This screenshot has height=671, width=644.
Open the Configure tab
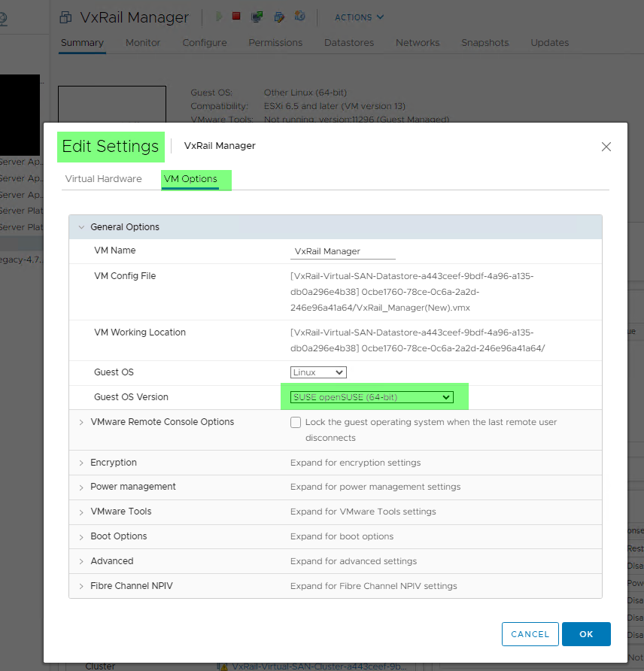tap(205, 43)
